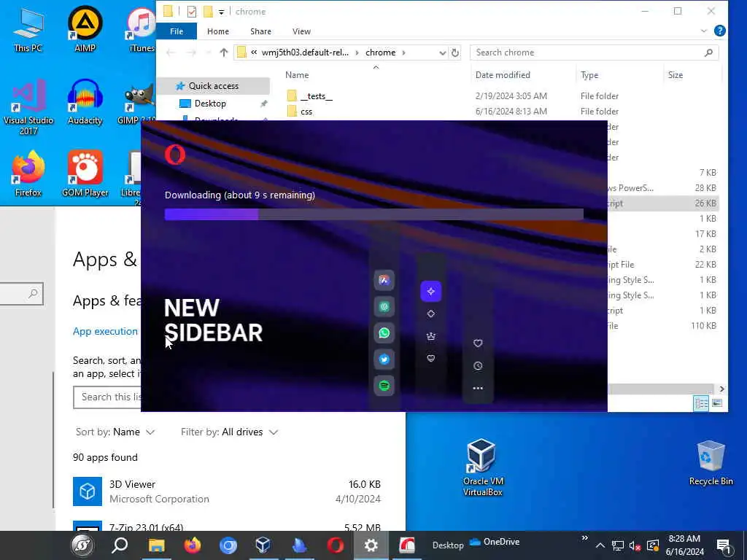Open VirtualBox from the taskbar

click(x=263, y=545)
